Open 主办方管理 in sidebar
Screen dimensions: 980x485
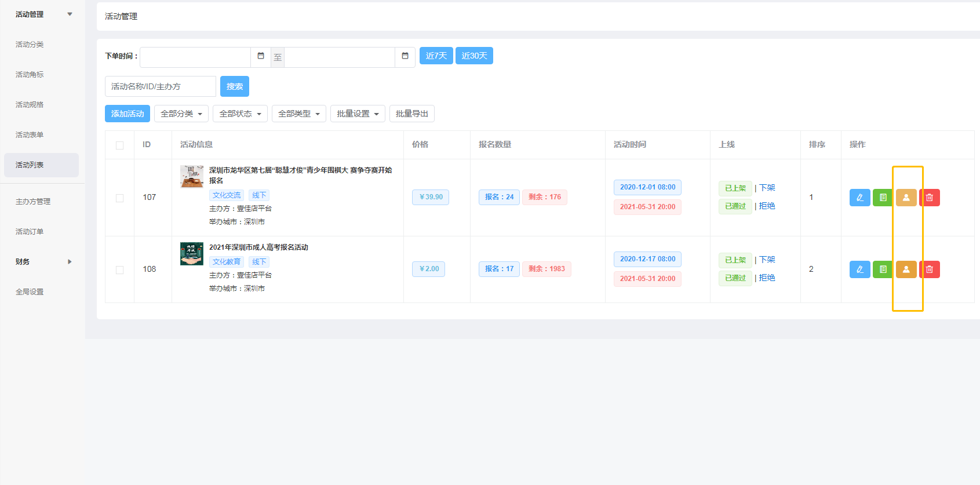33,201
